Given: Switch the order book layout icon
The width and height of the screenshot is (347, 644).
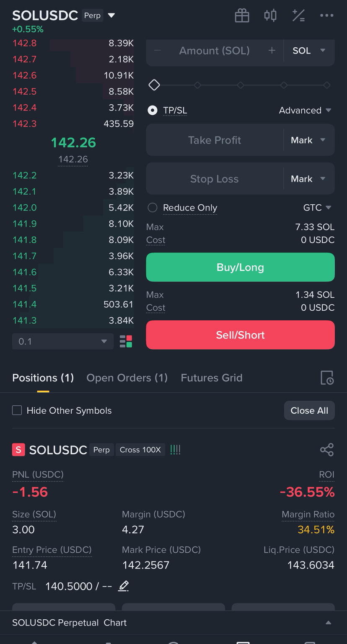Looking at the screenshot, I should click(126, 341).
